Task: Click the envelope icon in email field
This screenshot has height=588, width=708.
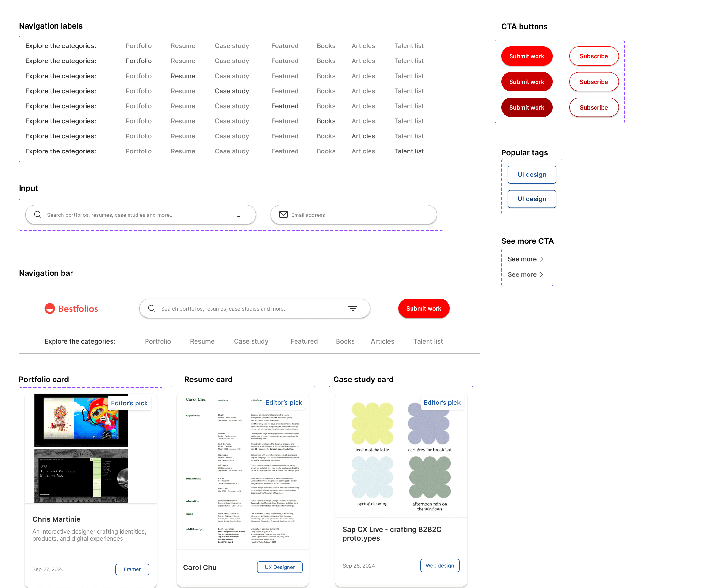Action: pos(284,215)
